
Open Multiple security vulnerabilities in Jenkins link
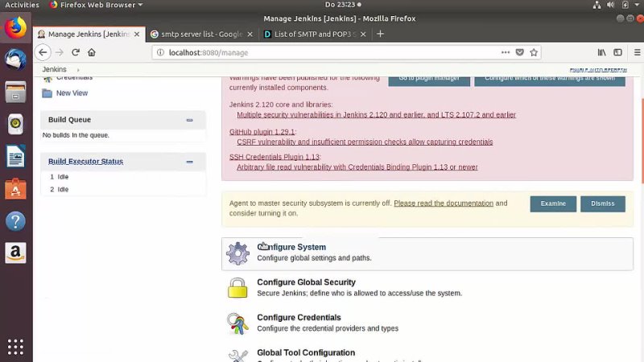click(x=376, y=115)
